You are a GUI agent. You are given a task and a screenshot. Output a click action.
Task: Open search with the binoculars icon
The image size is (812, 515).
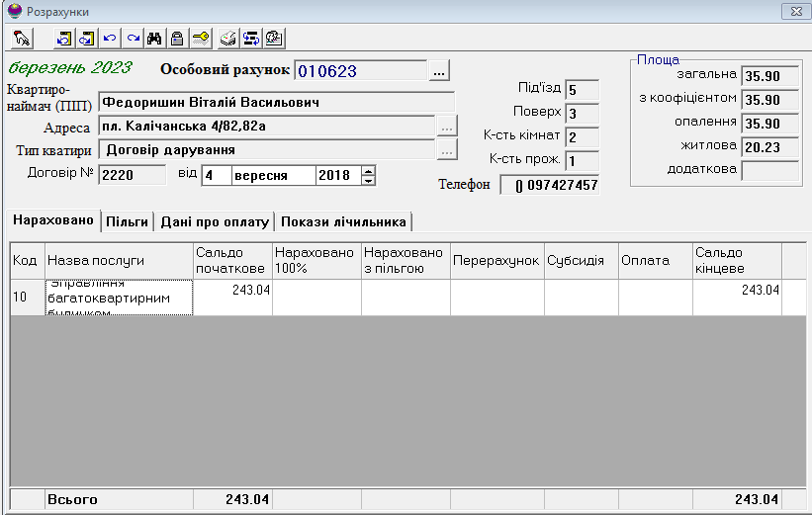point(154,39)
